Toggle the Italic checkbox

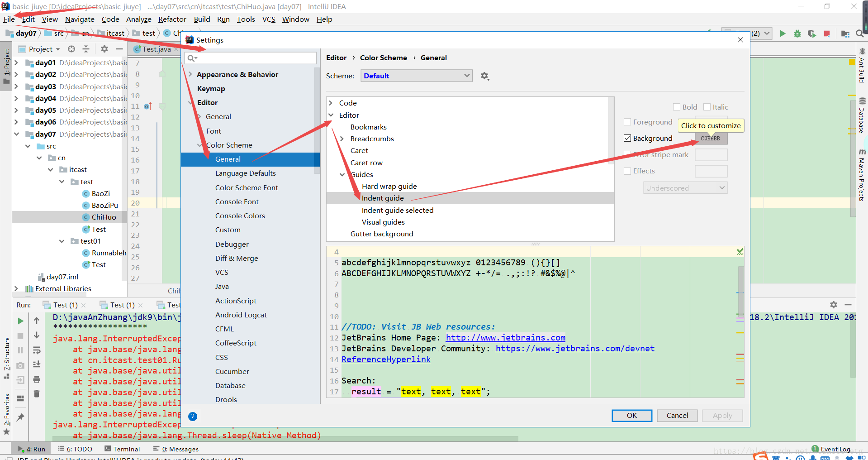[707, 107]
